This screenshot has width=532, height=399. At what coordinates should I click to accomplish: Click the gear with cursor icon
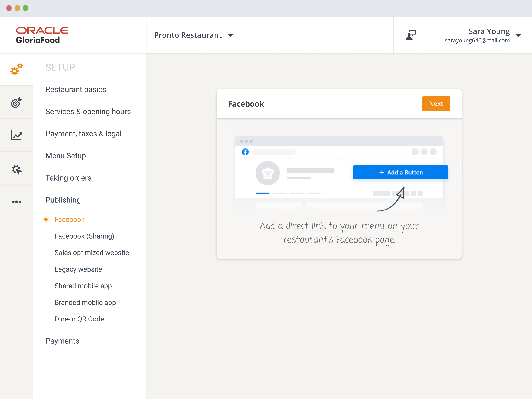[16, 169]
